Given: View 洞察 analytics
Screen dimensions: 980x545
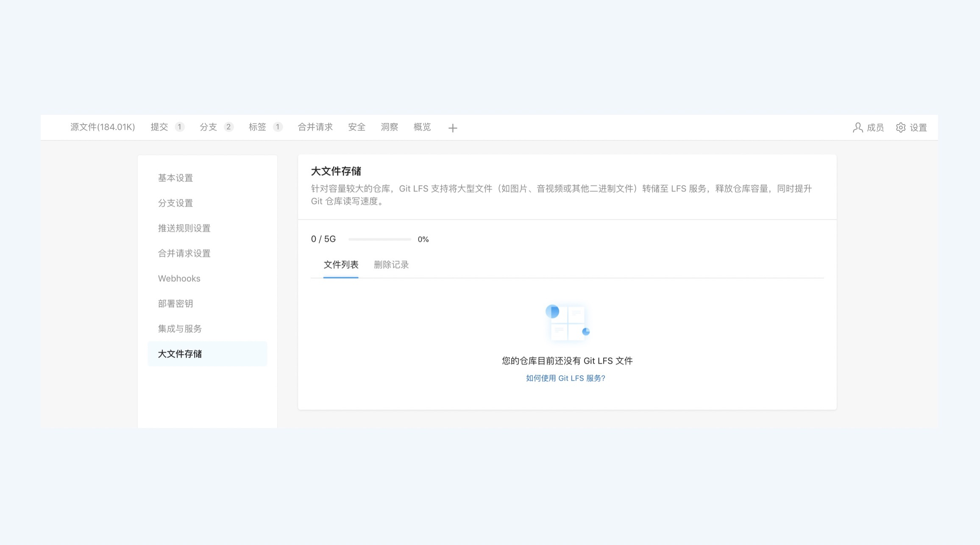Looking at the screenshot, I should (389, 127).
